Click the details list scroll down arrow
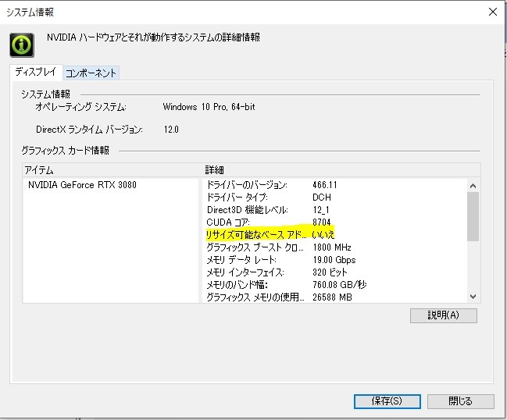This screenshot has height=420, width=507. coord(473,296)
